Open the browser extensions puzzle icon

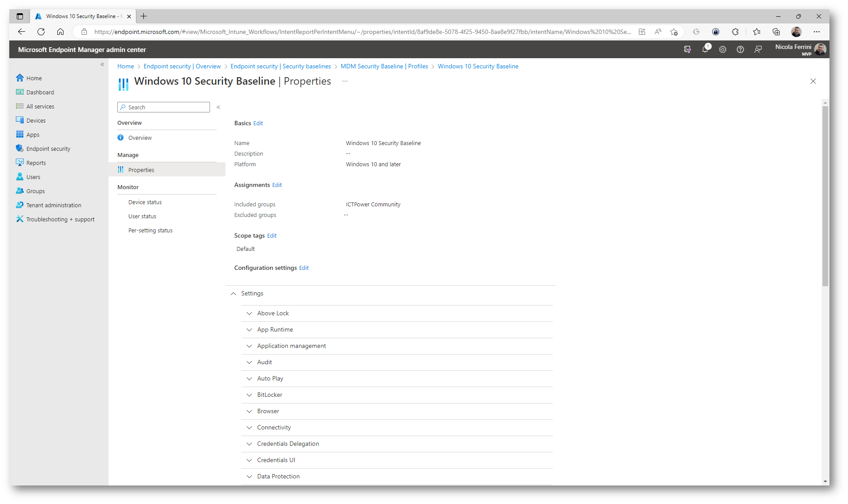735,32
